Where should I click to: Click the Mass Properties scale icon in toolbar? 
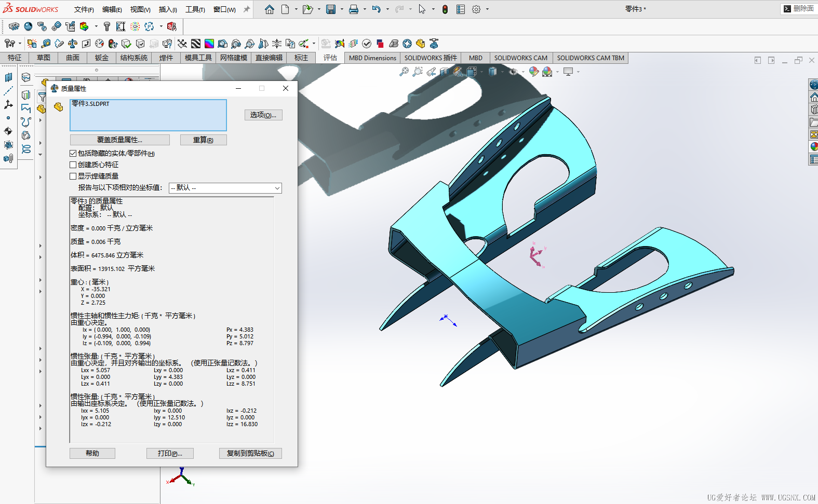73,44
